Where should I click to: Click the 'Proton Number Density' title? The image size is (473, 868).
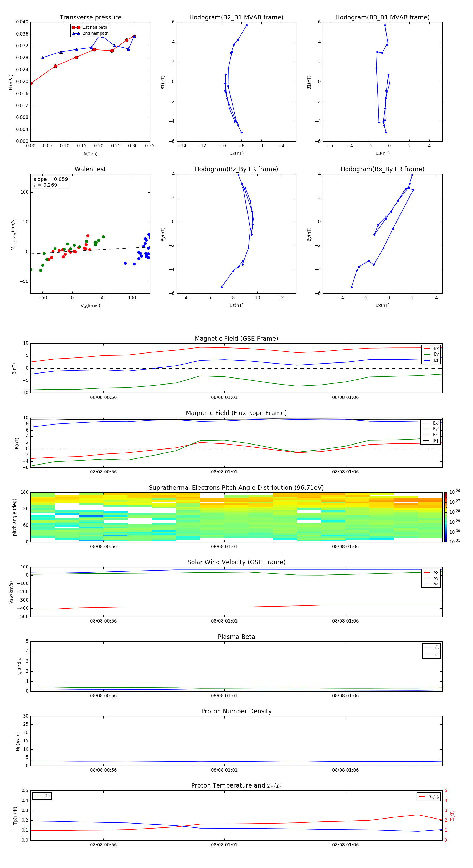pos(236,711)
